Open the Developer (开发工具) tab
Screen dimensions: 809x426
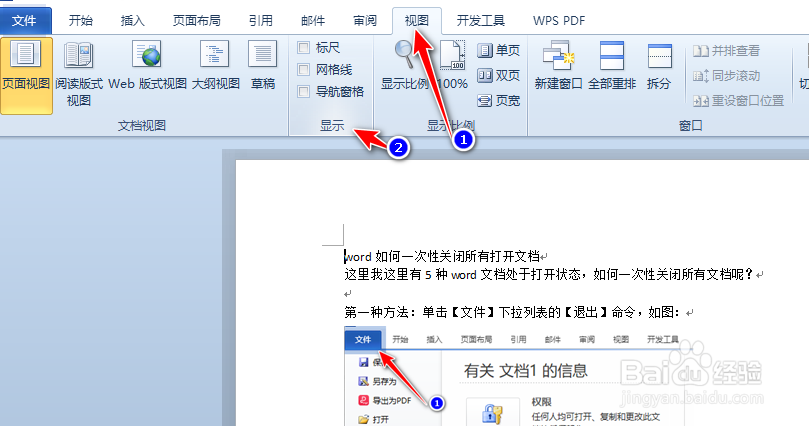[480, 21]
